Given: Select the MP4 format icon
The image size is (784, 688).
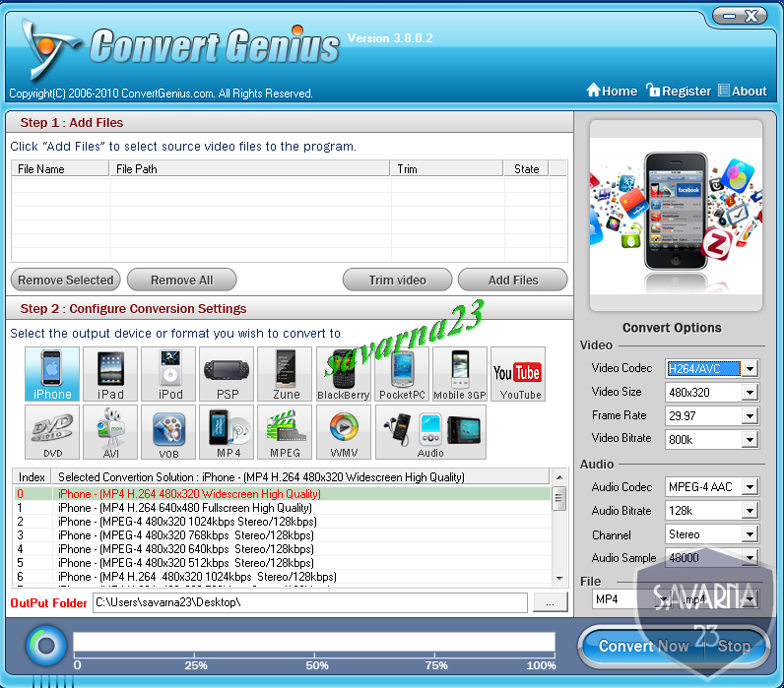Looking at the screenshot, I should (x=227, y=432).
